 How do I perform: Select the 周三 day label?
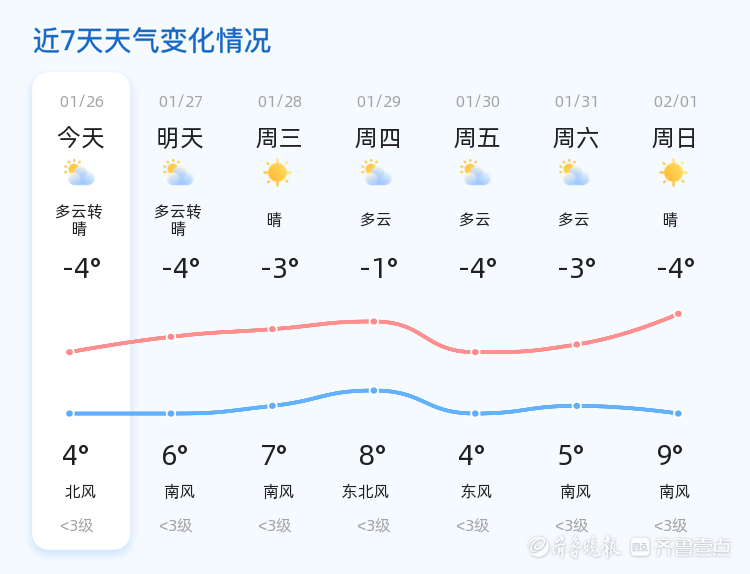pyautogui.click(x=279, y=138)
